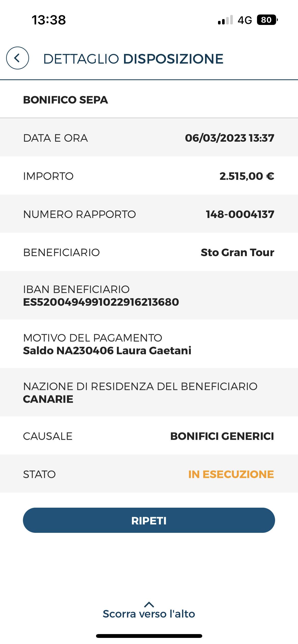Tap the IN ESECUZIONE status text

(x=231, y=474)
